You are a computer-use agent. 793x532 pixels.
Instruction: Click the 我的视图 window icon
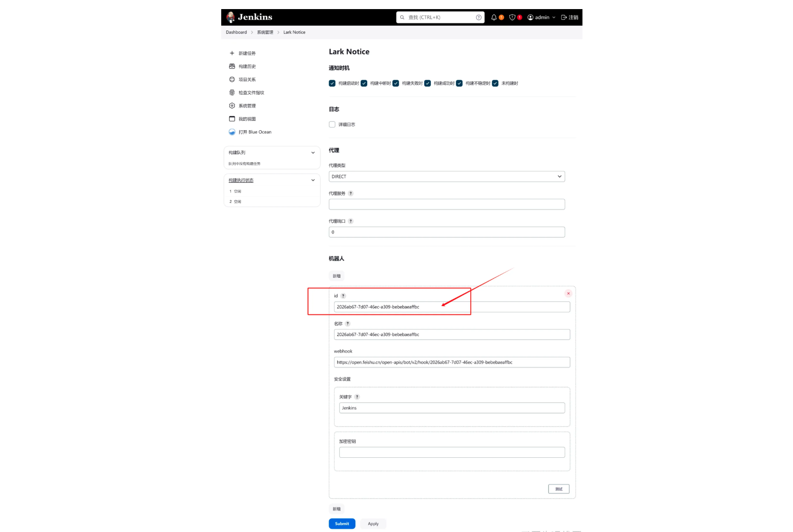click(x=232, y=119)
